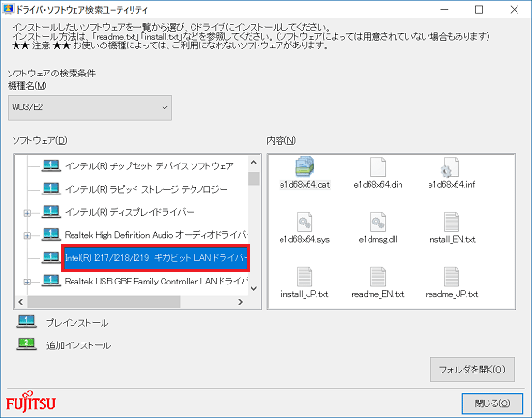
Task: Maximize the ドライバ・ソフトウェア検索ユーティリティ window
Action: pyautogui.click(x=479, y=9)
